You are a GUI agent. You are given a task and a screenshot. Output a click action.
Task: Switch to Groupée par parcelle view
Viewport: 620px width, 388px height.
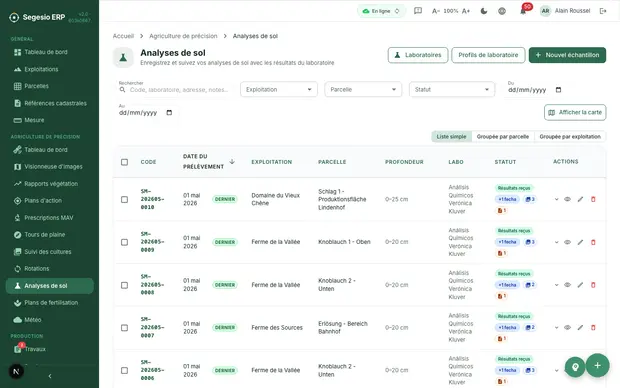click(503, 136)
